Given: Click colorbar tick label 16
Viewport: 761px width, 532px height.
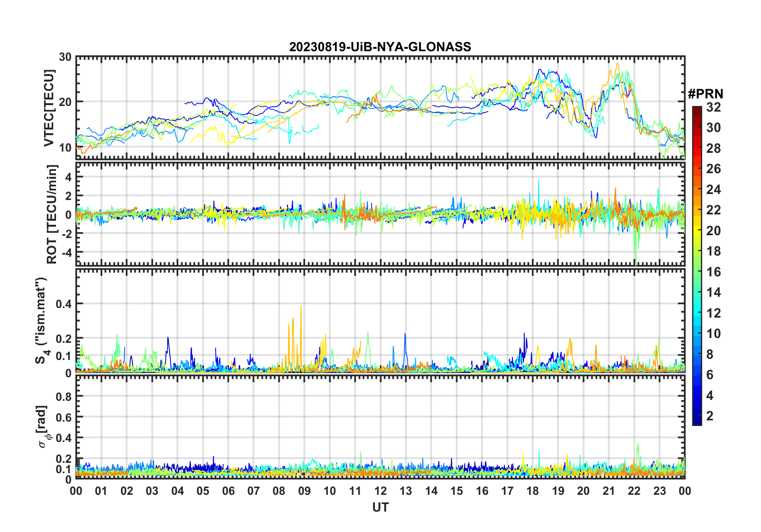Looking at the screenshot, I should click(713, 272).
